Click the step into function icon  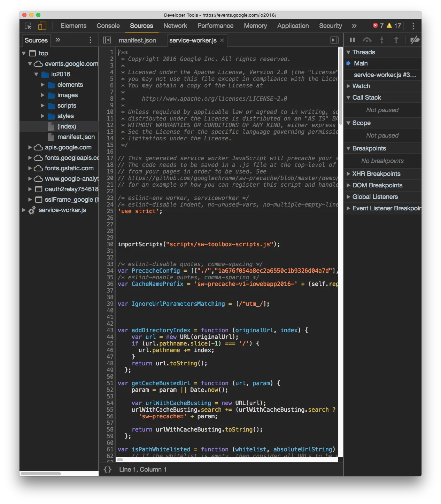click(382, 40)
